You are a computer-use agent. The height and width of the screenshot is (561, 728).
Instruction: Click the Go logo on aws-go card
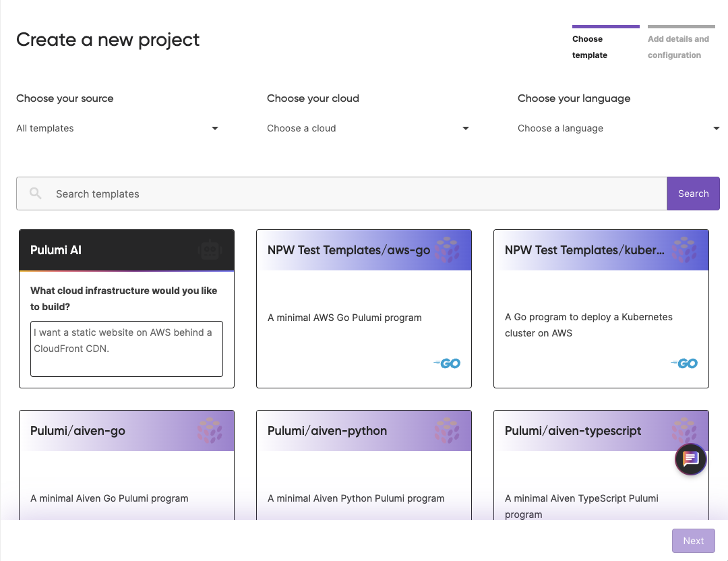(448, 363)
